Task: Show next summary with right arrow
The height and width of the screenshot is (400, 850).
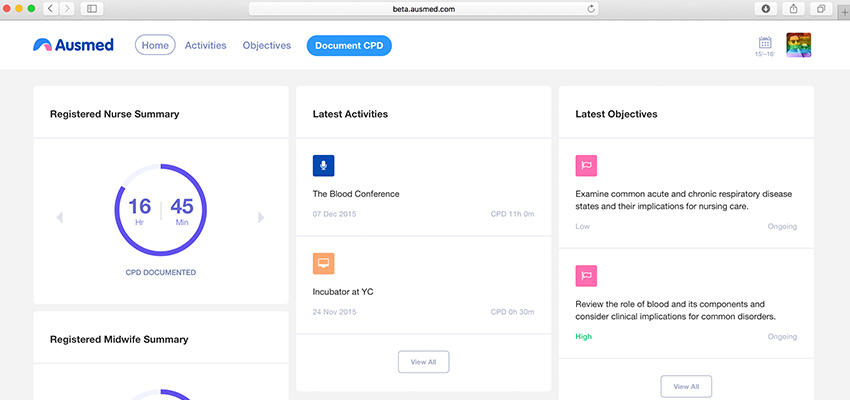Action: point(261,217)
